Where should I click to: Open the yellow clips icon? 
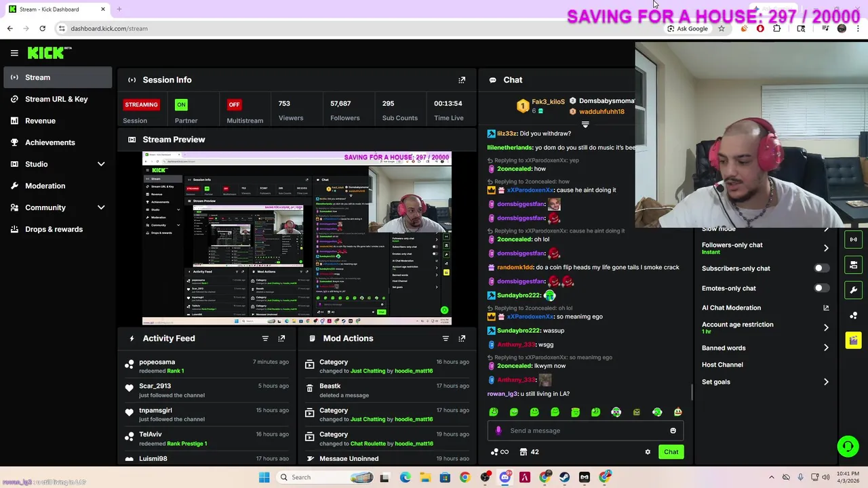[x=853, y=340]
